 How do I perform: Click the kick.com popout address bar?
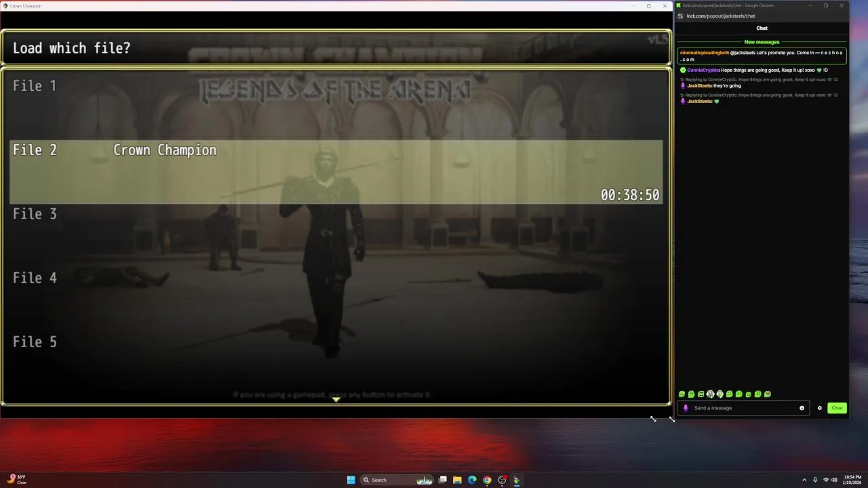(x=721, y=16)
